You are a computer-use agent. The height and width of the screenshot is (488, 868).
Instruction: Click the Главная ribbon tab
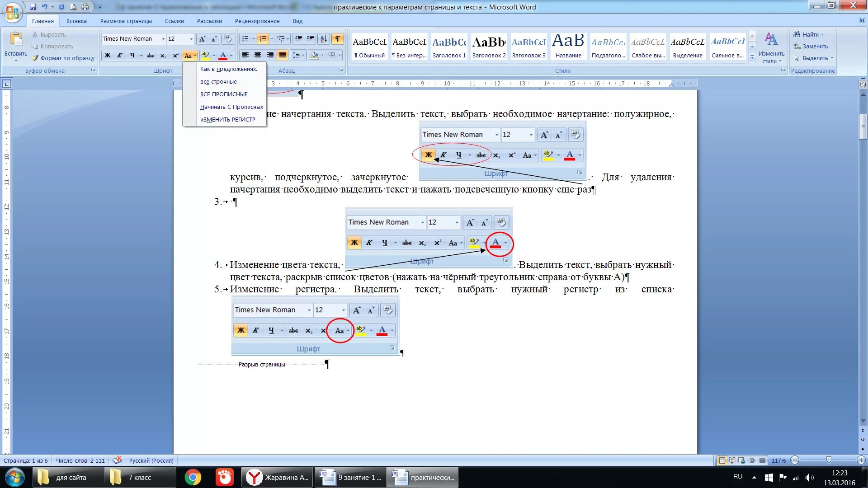(42, 21)
